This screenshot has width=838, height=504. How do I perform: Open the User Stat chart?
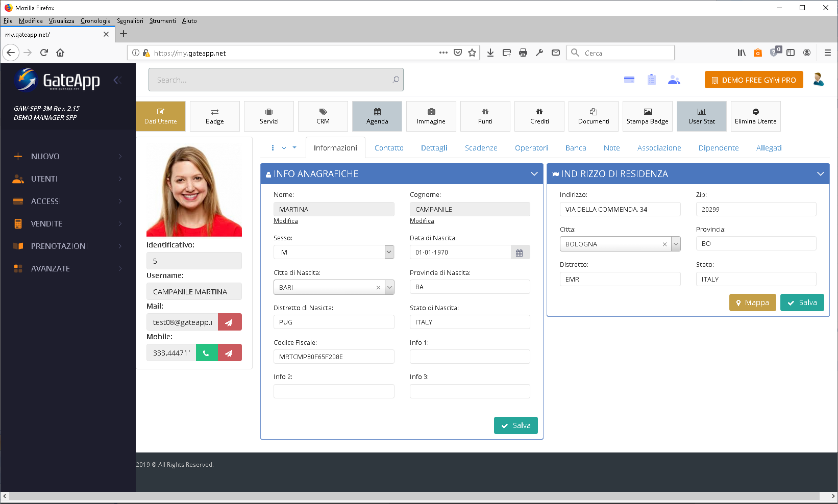pyautogui.click(x=701, y=116)
